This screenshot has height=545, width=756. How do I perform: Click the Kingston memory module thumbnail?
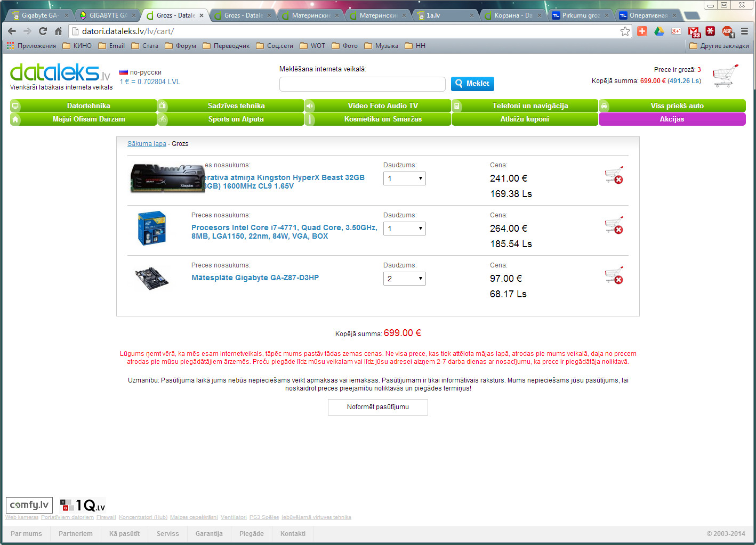pos(167,178)
